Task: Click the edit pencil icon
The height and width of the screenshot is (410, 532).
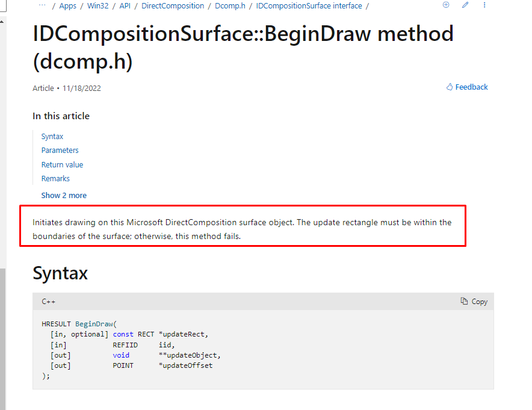Action: click(465, 5)
